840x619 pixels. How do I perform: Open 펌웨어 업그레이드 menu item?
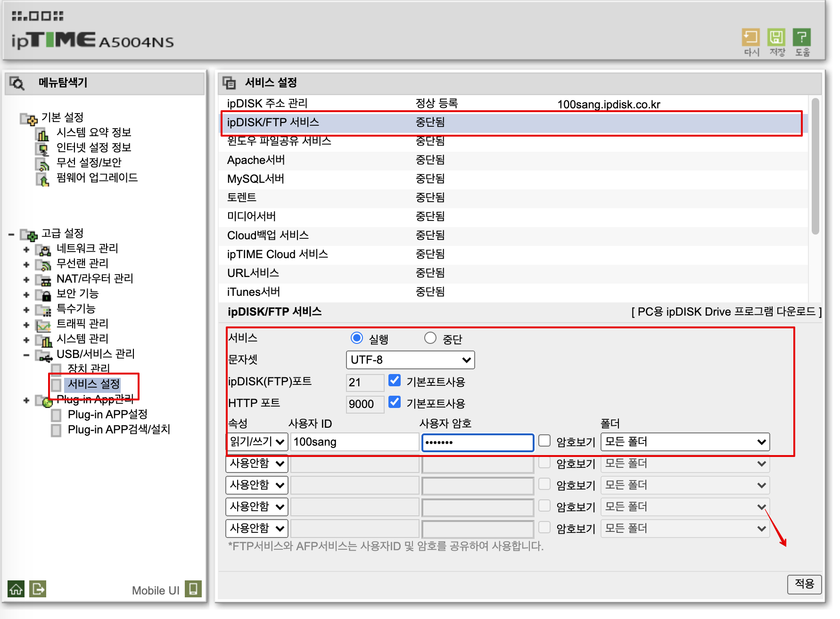[x=97, y=178]
